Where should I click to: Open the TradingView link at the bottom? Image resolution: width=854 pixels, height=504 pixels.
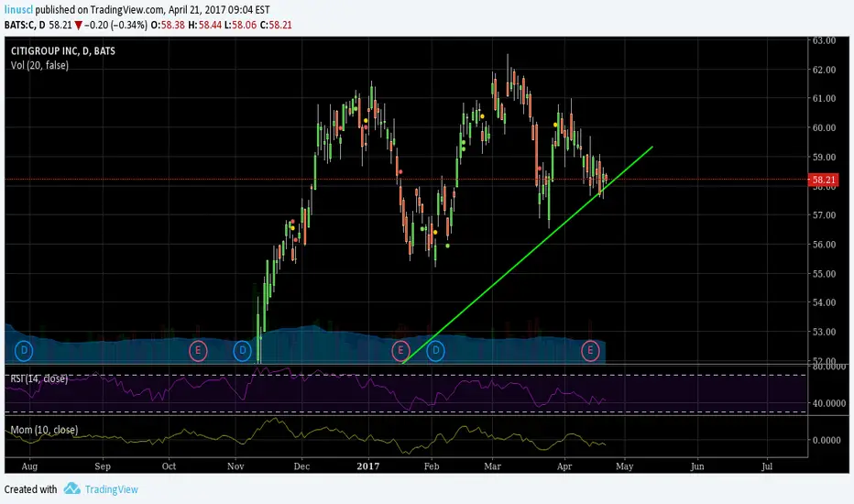pyautogui.click(x=111, y=489)
